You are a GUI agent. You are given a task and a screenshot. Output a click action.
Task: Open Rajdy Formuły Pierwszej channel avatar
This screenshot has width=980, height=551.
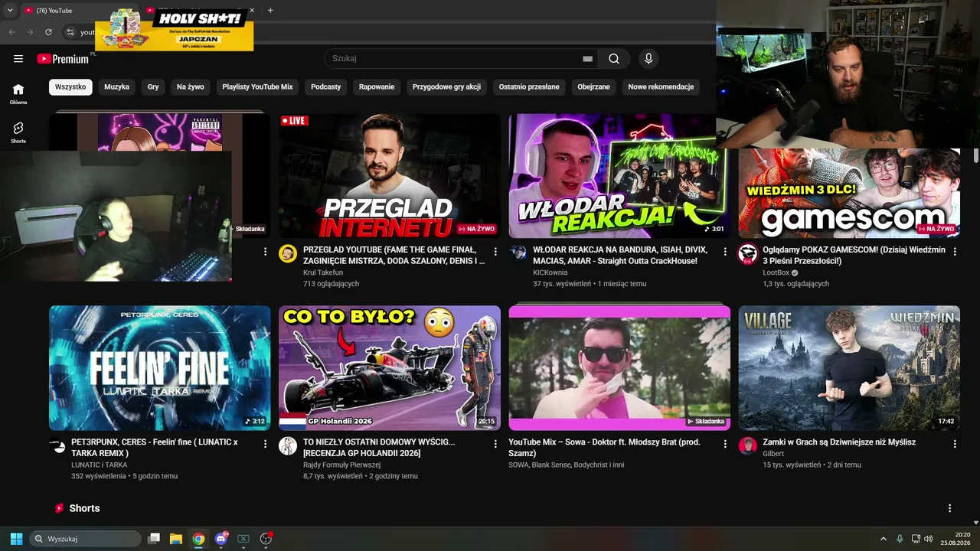288,446
